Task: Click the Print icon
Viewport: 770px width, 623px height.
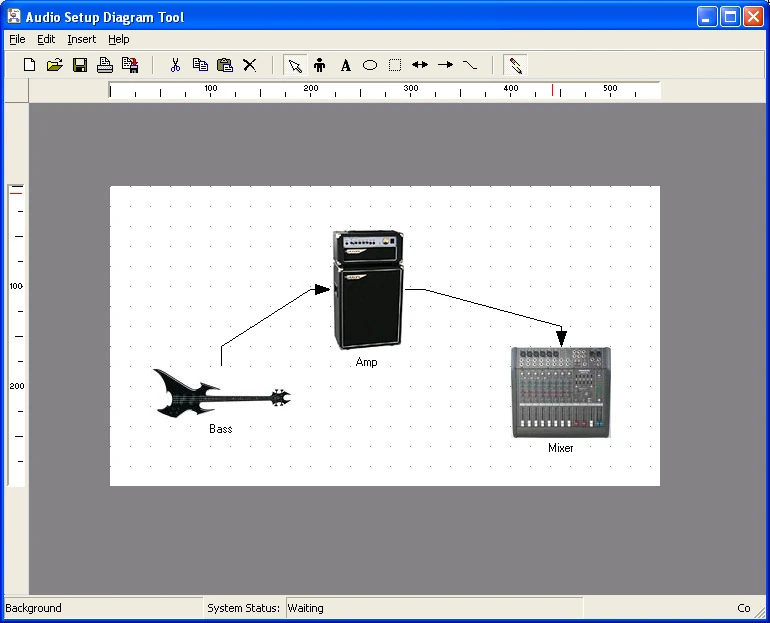Action: coord(105,65)
